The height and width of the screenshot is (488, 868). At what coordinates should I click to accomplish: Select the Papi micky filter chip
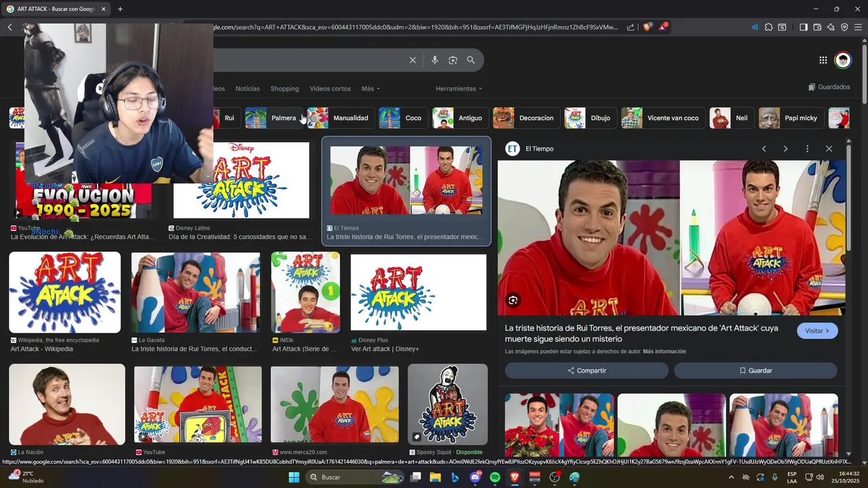point(791,118)
